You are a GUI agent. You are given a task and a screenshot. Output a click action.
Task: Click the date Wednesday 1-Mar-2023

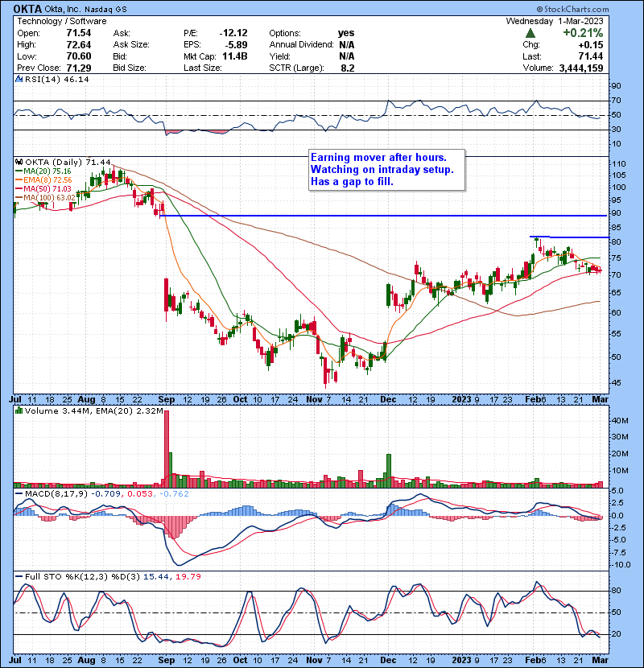coord(555,21)
